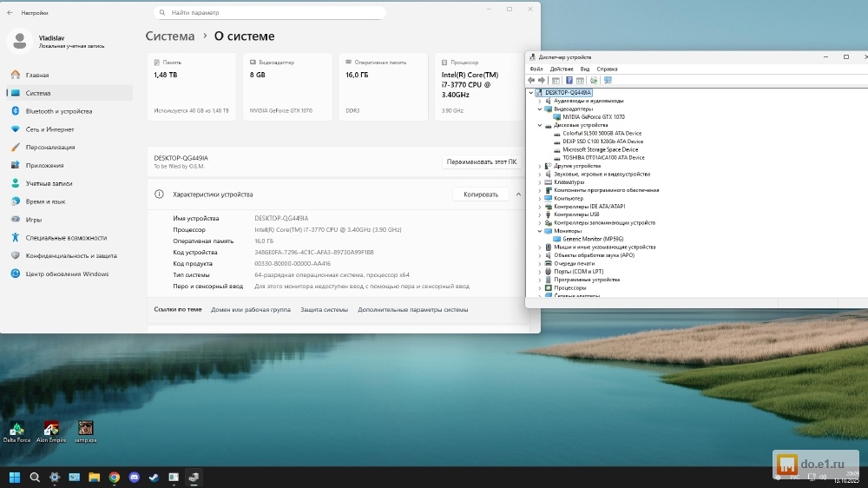This screenshot has height=488, width=868.
Task: Open Discord from the taskbar
Action: pyautogui.click(x=134, y=477)
